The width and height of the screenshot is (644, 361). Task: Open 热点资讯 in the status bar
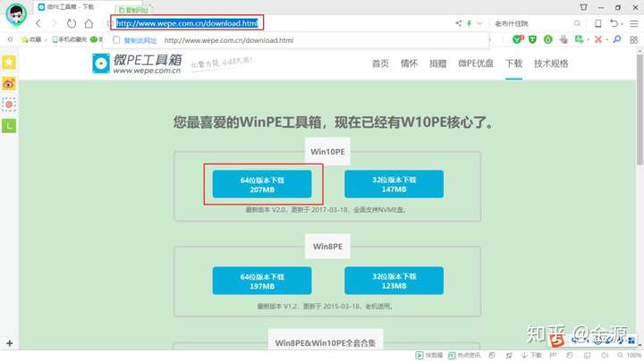[464, 356]
